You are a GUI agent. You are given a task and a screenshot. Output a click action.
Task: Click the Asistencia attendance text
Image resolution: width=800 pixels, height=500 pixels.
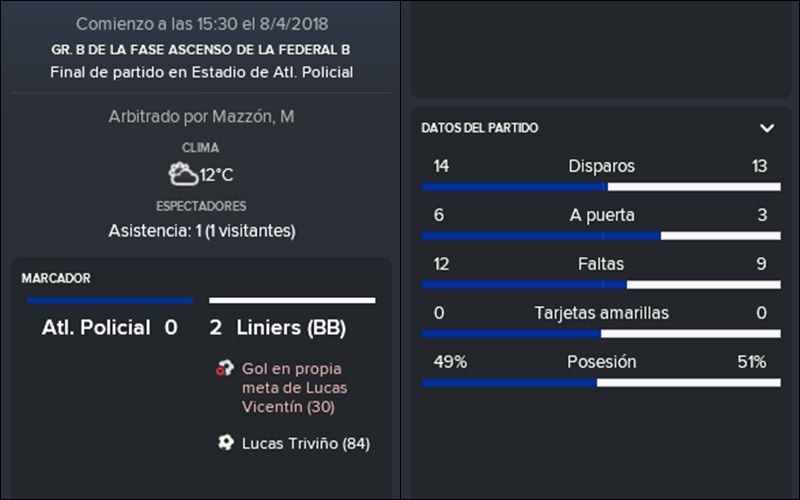click(202, 231)
